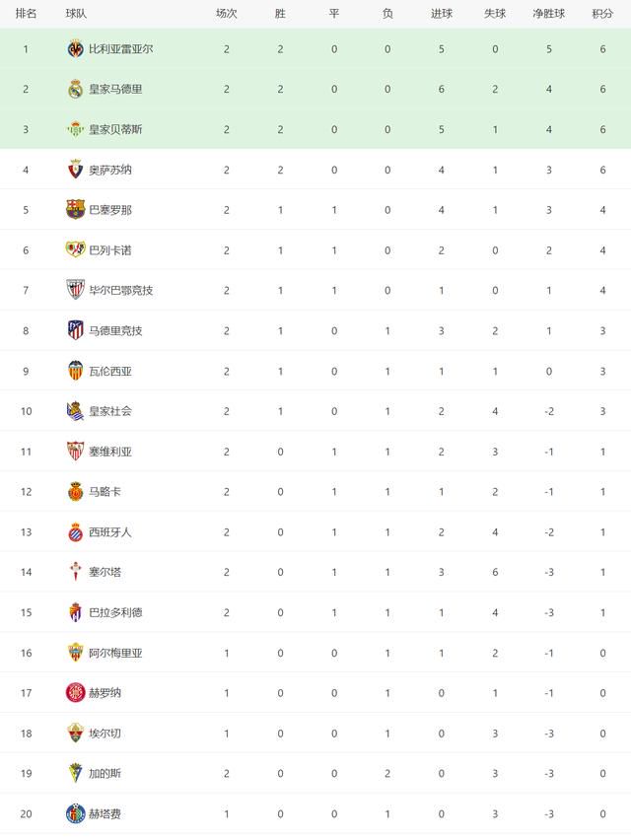
Task: Click the Sevilla (塞维利亚) club crest
Action: (76, 452)
